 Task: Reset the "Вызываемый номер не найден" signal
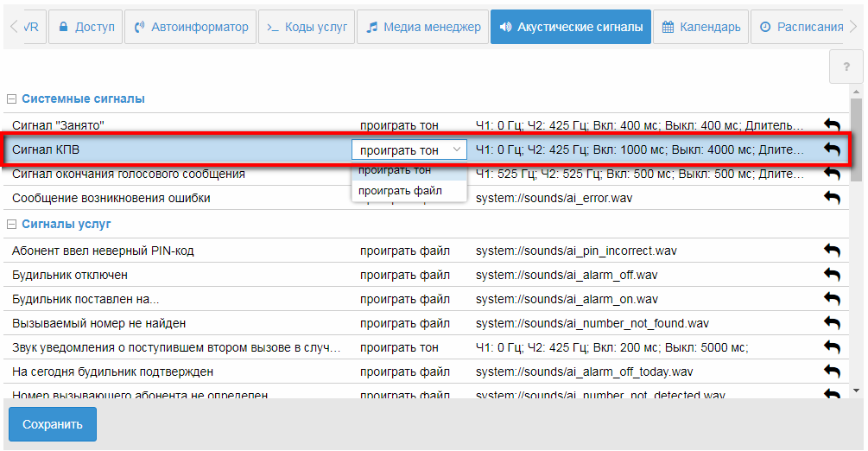(832, 323)
